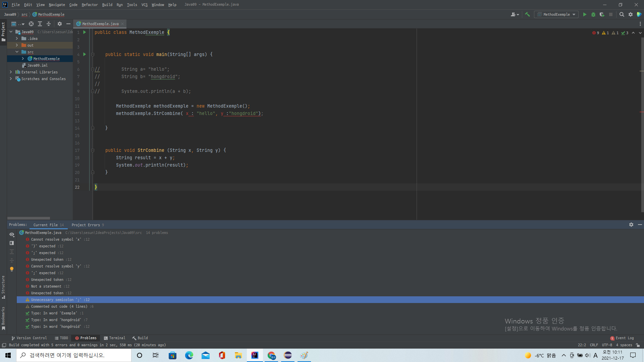Fold the StrCombine method at line 17
Viewport: 644px width, 362px height.
[x=93, y=150]
